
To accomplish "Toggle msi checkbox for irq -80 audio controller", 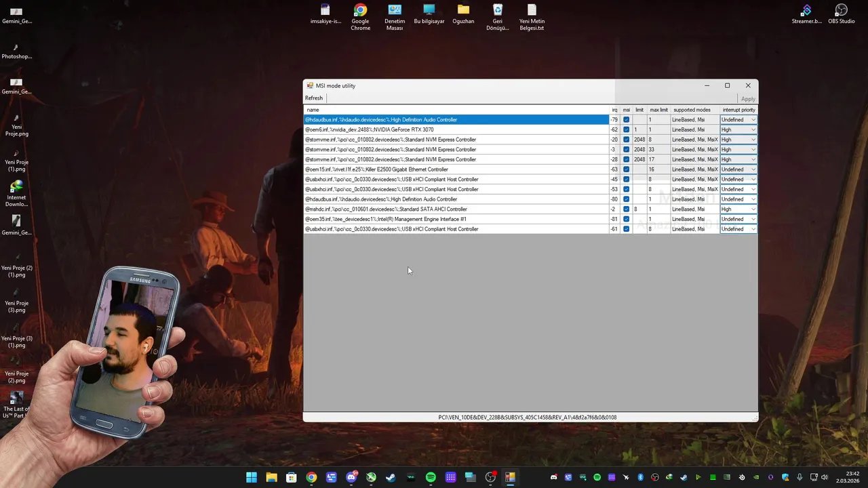I will pos(626,199).
